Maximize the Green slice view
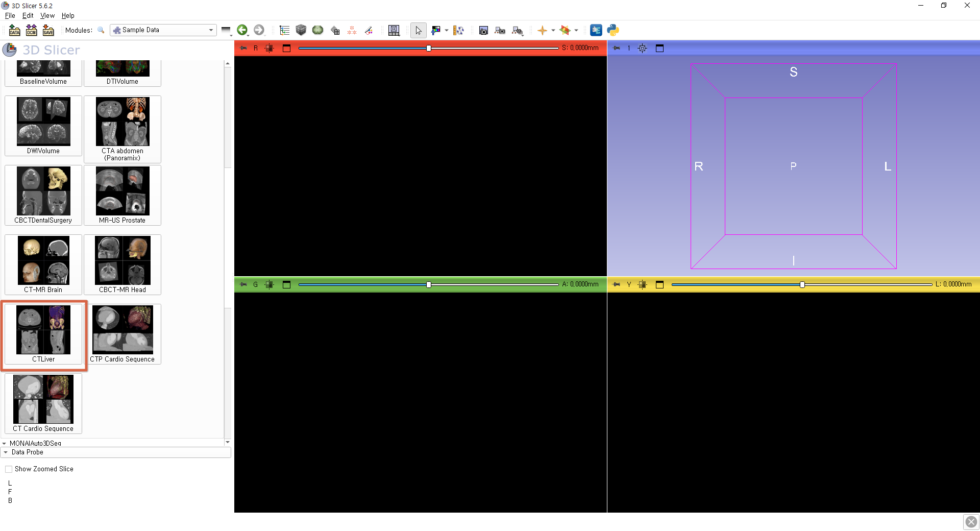Image resolution: width=980 pixels, height=531 pixels. pos(286,284)
